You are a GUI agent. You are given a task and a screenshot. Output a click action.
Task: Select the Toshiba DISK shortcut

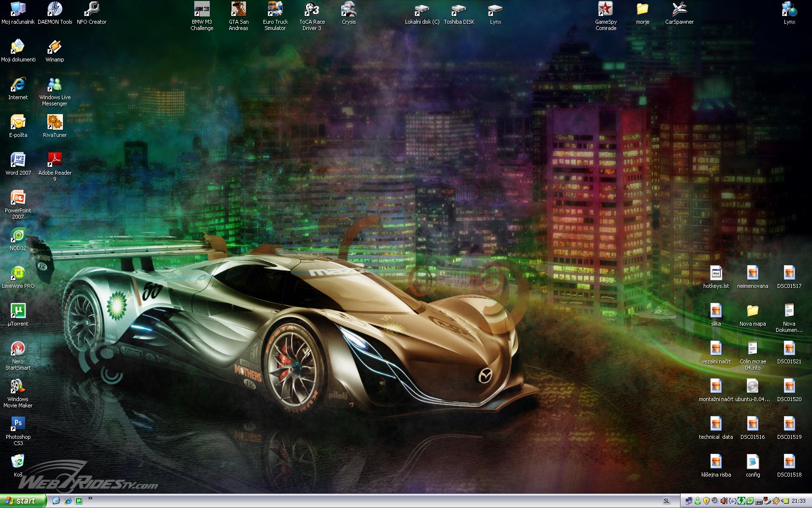point(459,14)
